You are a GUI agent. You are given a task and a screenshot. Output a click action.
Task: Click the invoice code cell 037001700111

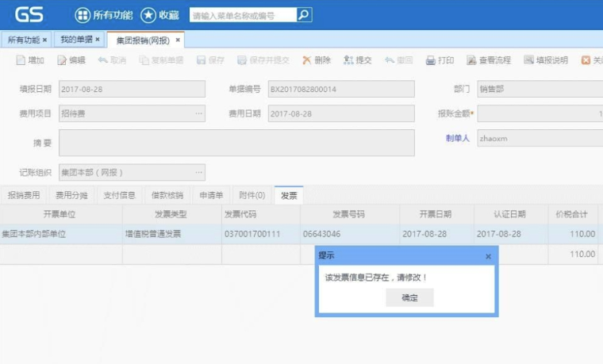click(261, 234)
